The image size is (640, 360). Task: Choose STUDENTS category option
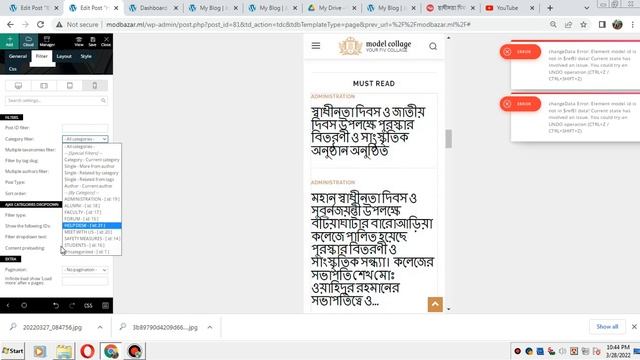[92, 245]
